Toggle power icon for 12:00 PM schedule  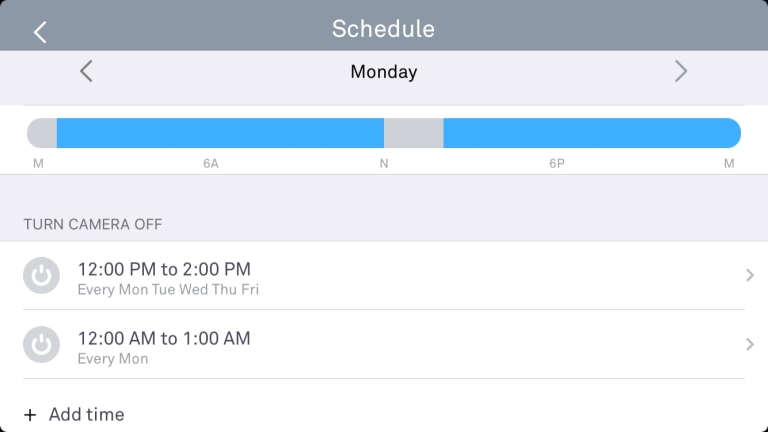(42, 275)
